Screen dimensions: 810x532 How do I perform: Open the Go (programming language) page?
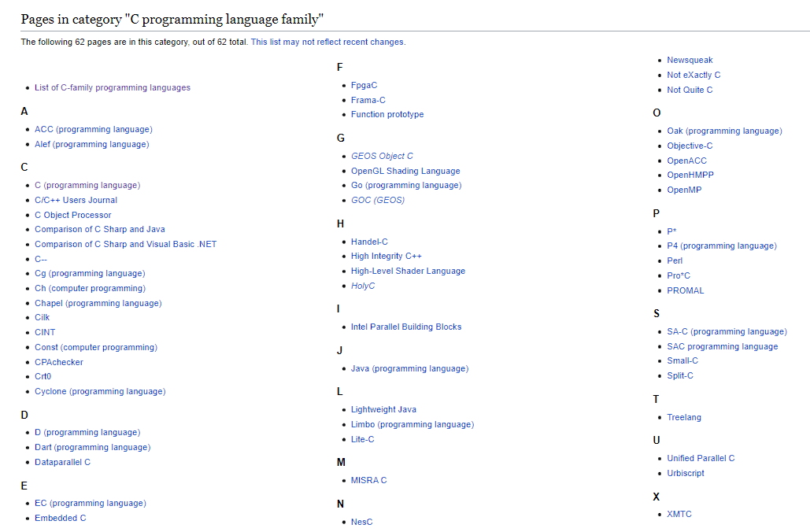coord(406,186)
